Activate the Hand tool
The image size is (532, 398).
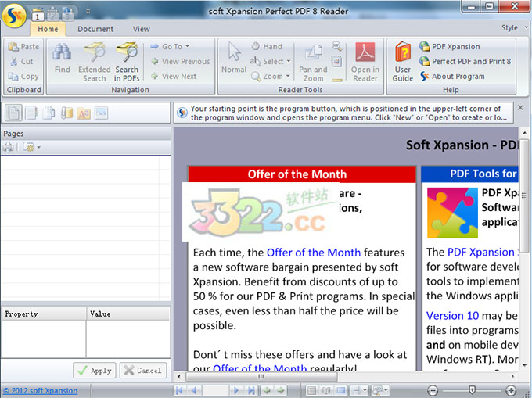pos(267,46)
